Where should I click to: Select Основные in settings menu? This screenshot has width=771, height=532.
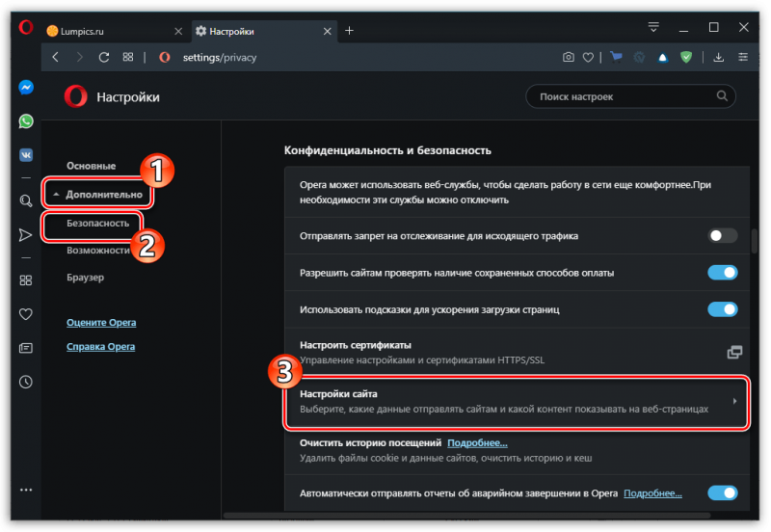click(92, 166)
